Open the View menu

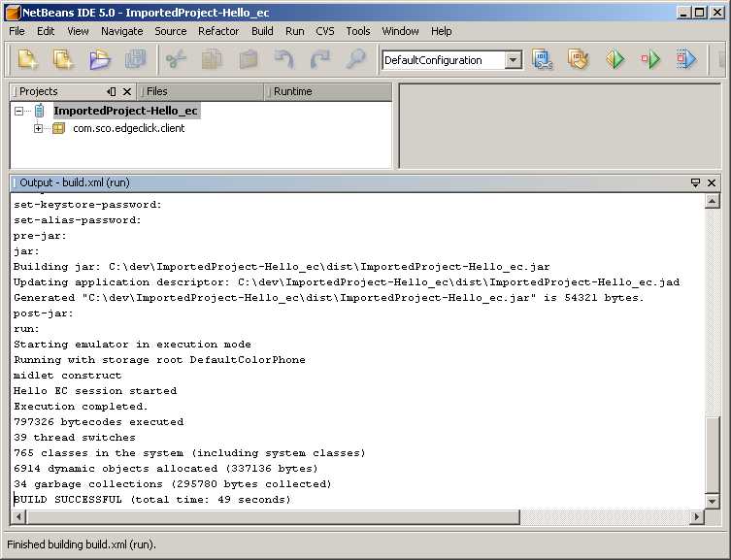tap(78, 31)
